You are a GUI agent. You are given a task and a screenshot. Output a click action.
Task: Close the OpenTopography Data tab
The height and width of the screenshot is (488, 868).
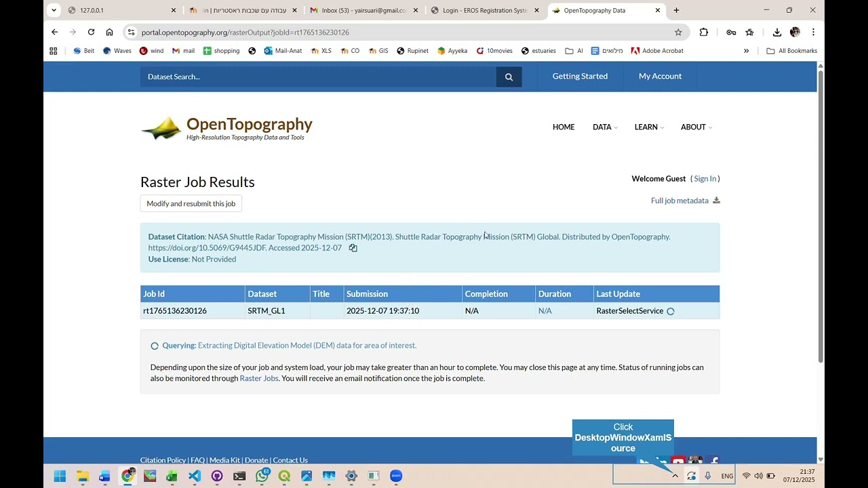(x=657, y=10)
